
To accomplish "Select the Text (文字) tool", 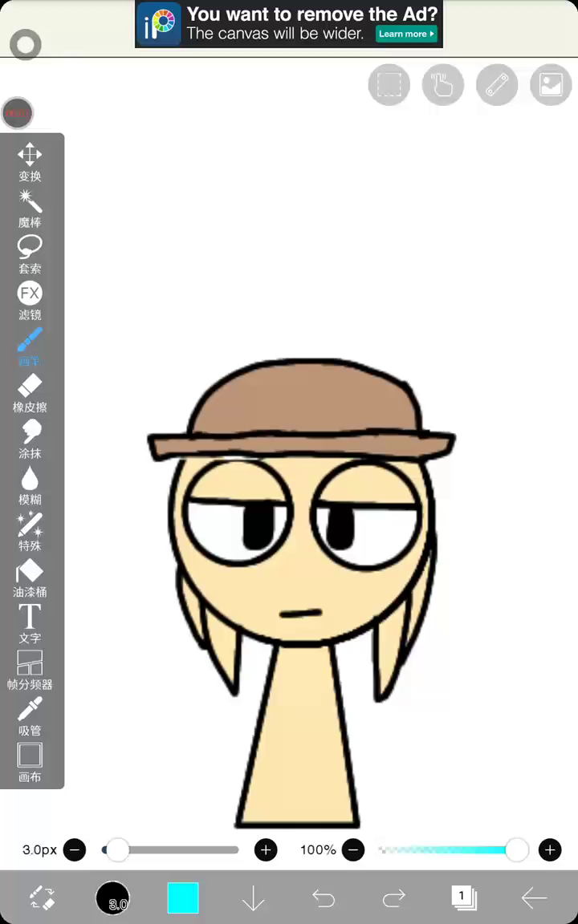I will [30, 623].
